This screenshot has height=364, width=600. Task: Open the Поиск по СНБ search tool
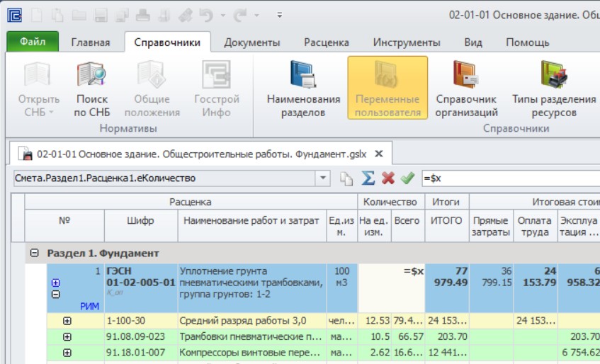coord(92,89)
